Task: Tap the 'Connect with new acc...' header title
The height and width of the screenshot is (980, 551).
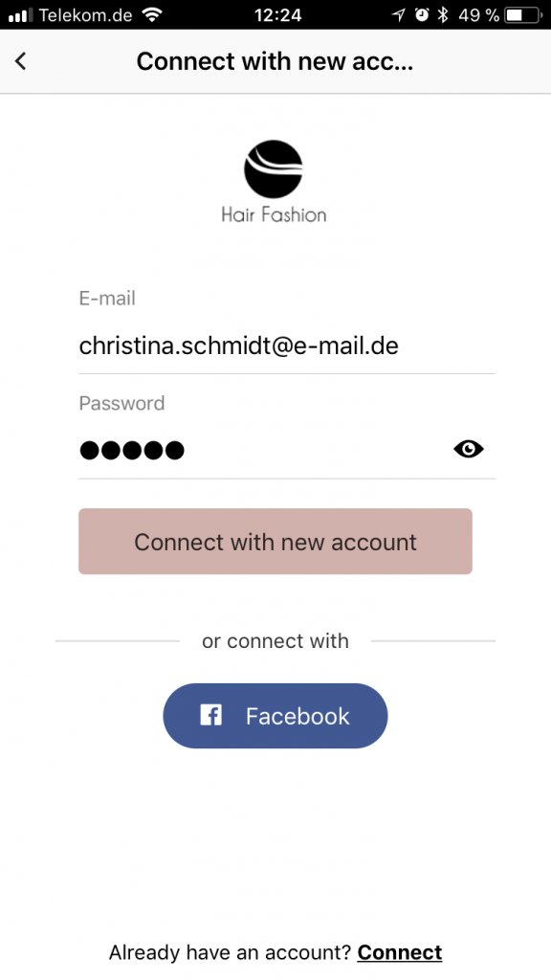Action: tap(275, 61)
